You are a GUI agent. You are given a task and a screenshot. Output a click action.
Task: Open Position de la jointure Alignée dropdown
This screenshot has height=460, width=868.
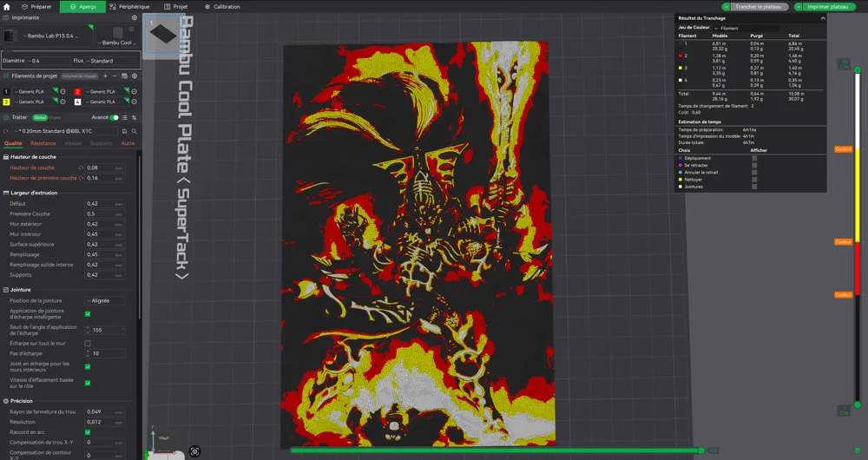tap(105, 300)
